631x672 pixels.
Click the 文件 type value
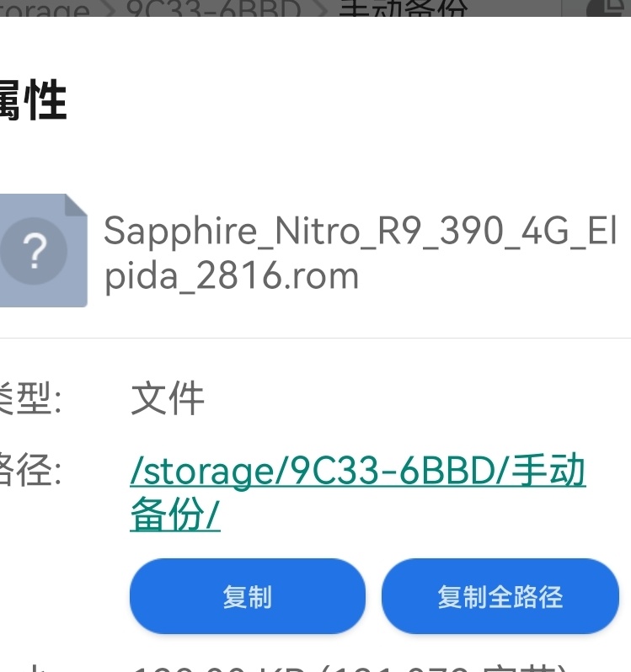click(x=168, y=398)
